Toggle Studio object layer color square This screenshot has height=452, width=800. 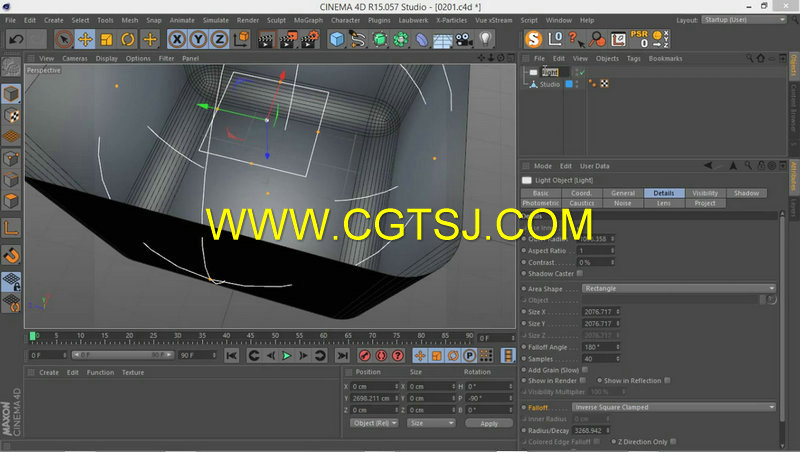[569, 84]
